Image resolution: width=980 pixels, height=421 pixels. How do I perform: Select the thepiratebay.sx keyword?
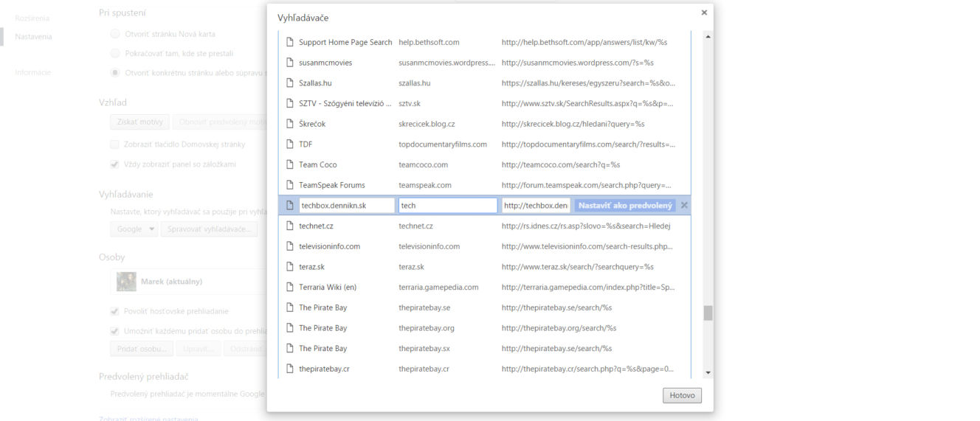pyautogui.click(x=424, y=348)
